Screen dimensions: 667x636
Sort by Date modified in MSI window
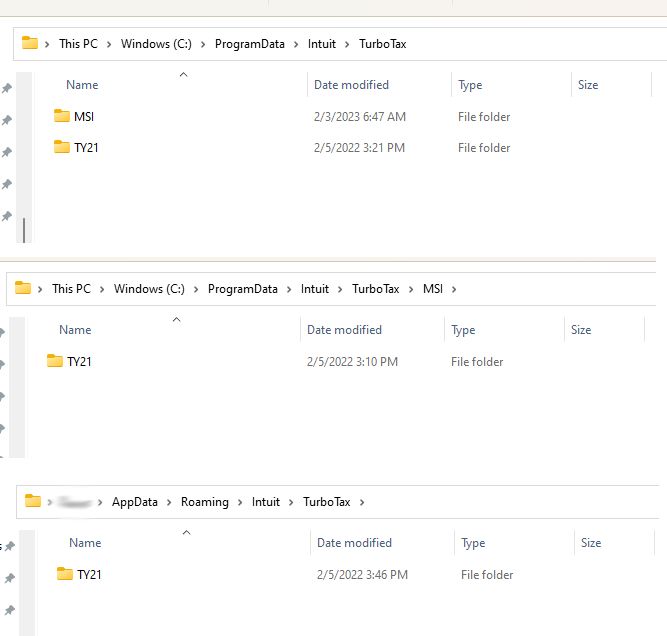pyautogui.click(x=345, y=330)
